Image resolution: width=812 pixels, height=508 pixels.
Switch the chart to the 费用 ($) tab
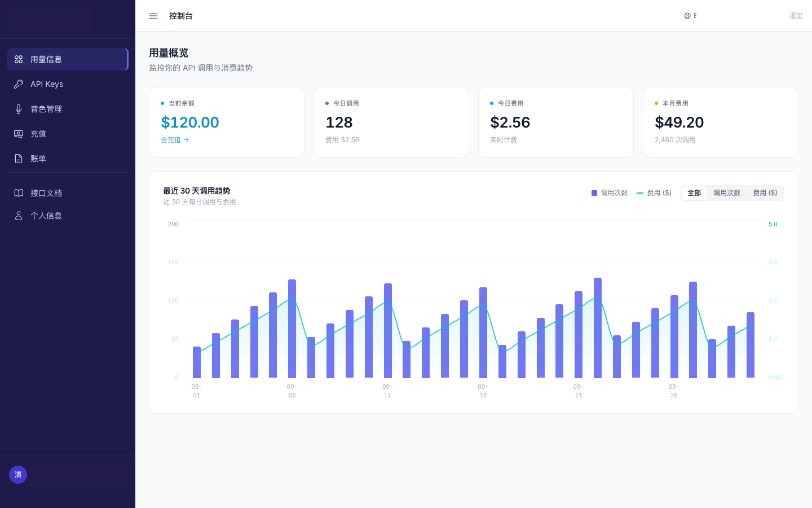765,193
